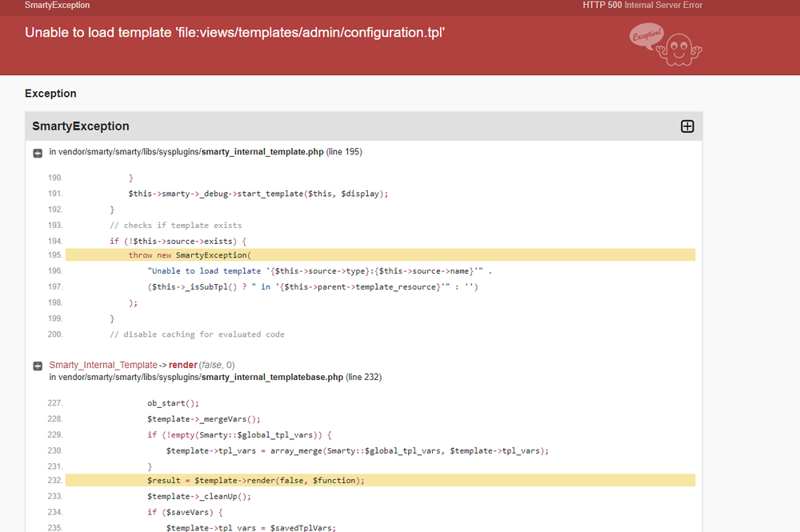Click code line 233 _cleanUp call
The image size is (800, 532).
(199, 496)
